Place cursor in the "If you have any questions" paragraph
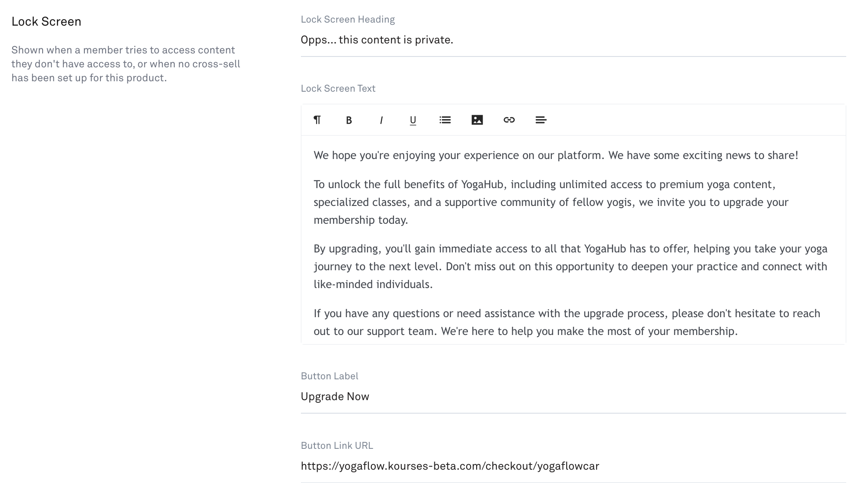The image size is (861, 504). pos(567,322)
